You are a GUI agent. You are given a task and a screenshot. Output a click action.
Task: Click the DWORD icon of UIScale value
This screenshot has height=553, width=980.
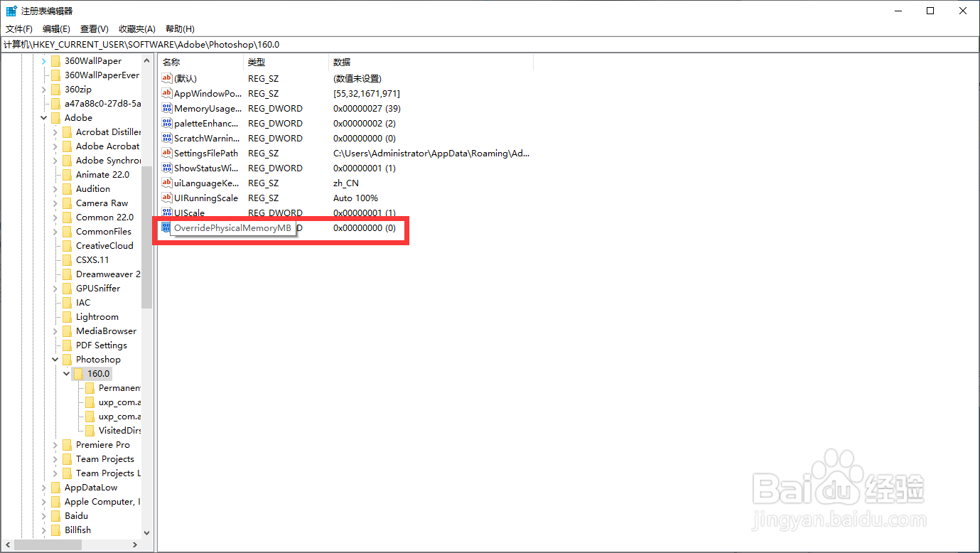(167, 213)
